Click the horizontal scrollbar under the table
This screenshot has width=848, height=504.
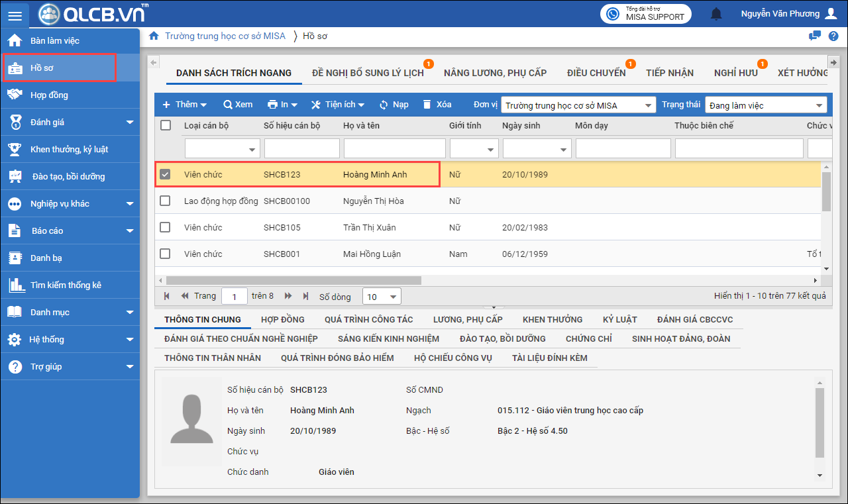(x=293, y=280)
